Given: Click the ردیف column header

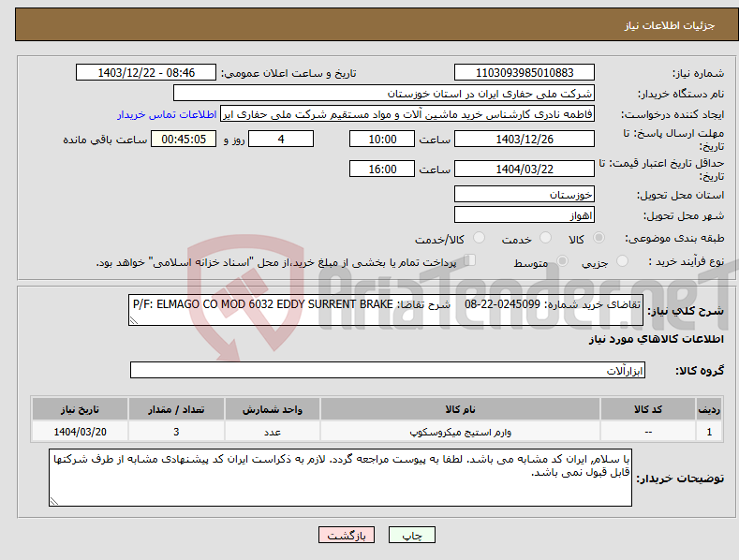Looking at the screenshot, I should 709,409.
